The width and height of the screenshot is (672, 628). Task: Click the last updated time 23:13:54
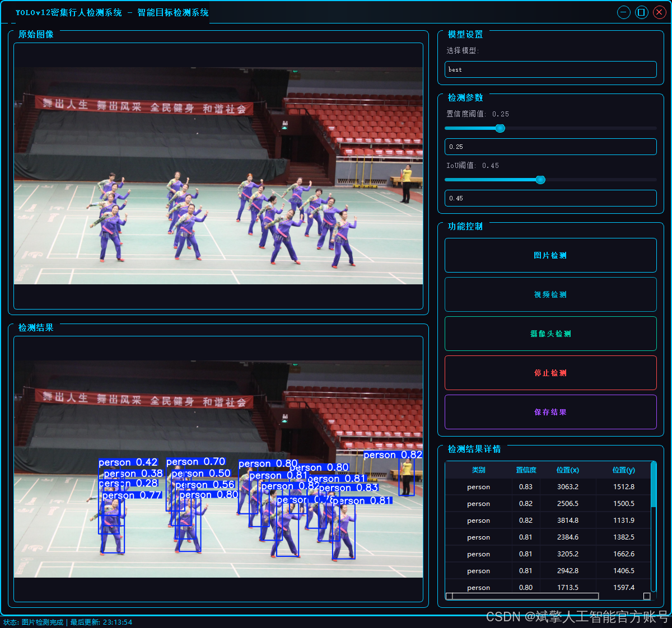click(116, 622)
